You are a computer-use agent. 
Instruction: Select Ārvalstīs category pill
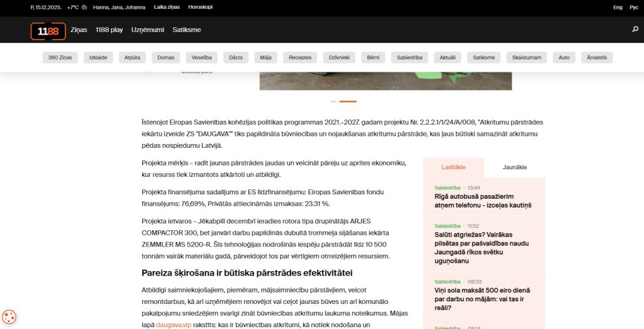tap(597, 57)
